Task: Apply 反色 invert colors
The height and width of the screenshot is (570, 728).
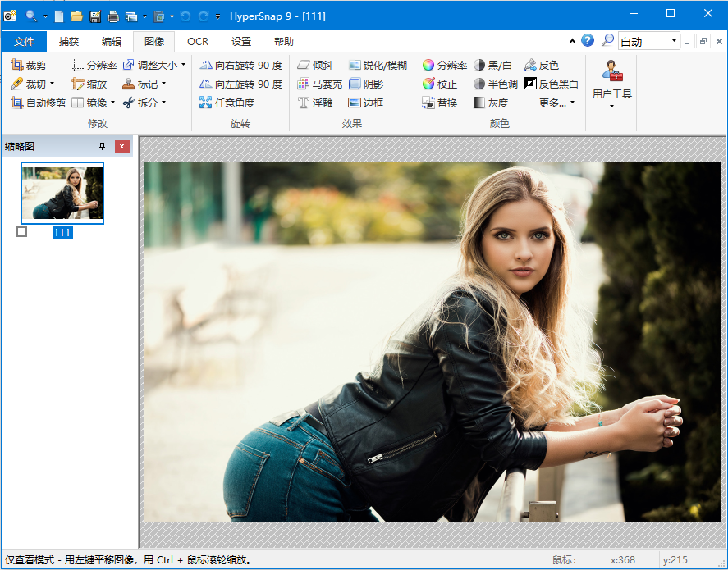Action: [x=542, y=64]
